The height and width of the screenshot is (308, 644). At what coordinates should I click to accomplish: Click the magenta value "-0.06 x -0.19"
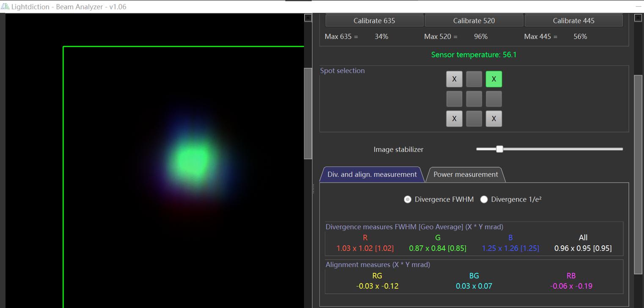[571, 286]
